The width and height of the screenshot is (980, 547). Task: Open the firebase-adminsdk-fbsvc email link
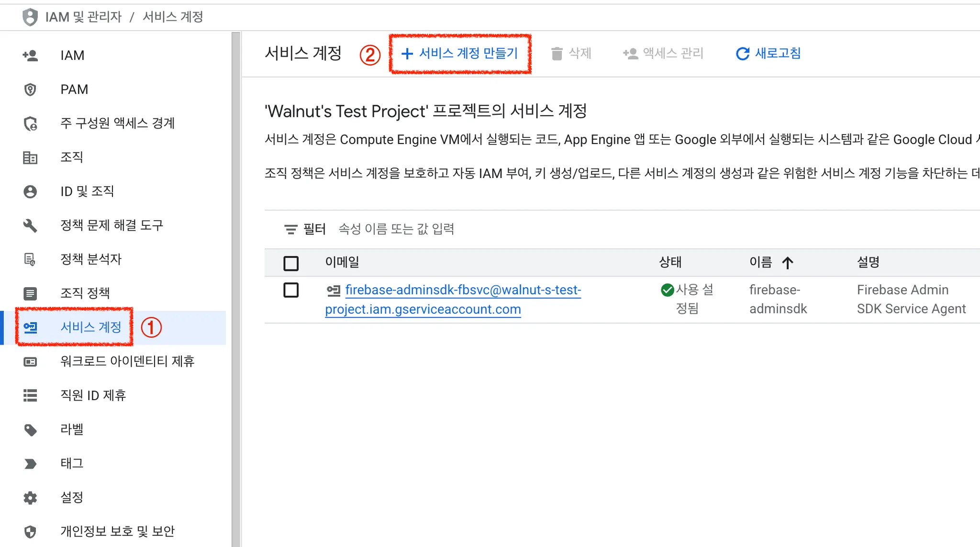pyautogui.click(x=462, y=290)
